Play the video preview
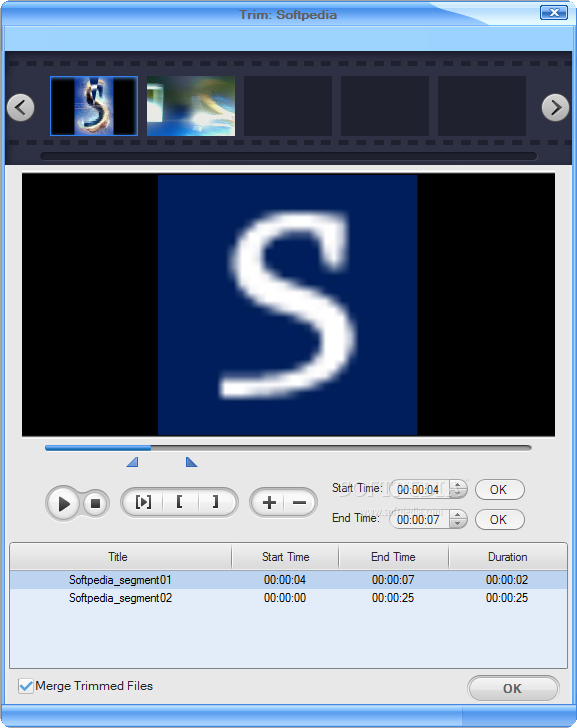This screenshot has width=577, height=728. 64,503
